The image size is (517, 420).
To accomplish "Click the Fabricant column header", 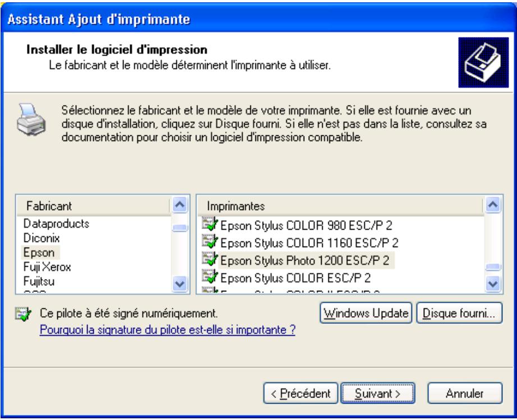I will (x=94, y=206).
